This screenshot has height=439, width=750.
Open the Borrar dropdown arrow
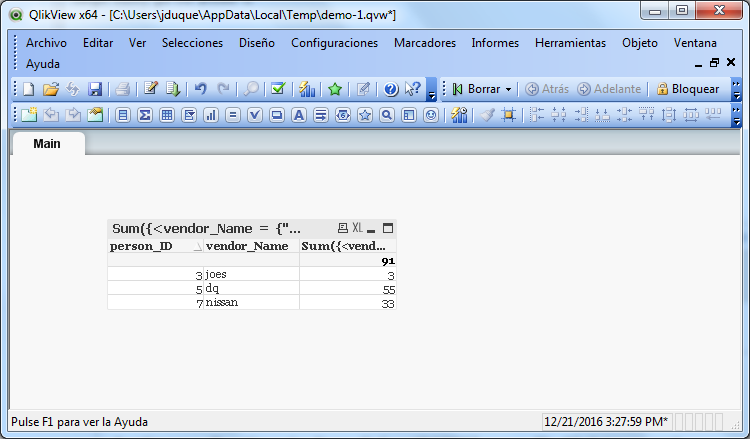pos(508,89)
